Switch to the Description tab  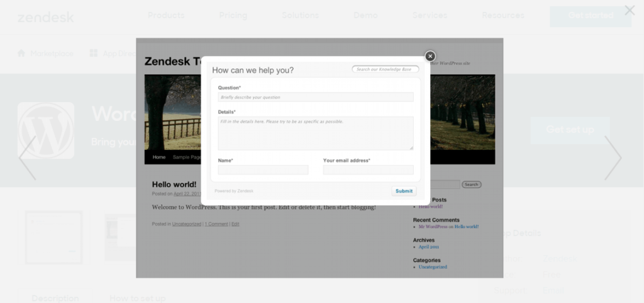pos(55,298)
